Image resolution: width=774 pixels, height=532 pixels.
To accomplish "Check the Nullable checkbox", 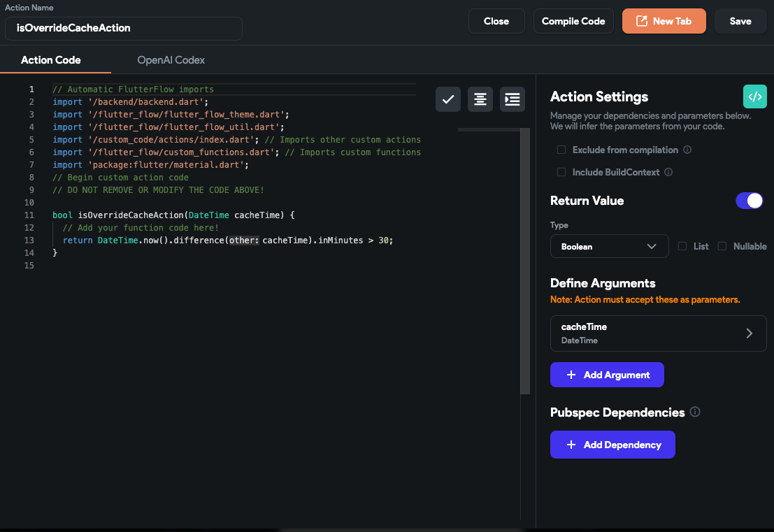I will (722, 246).
